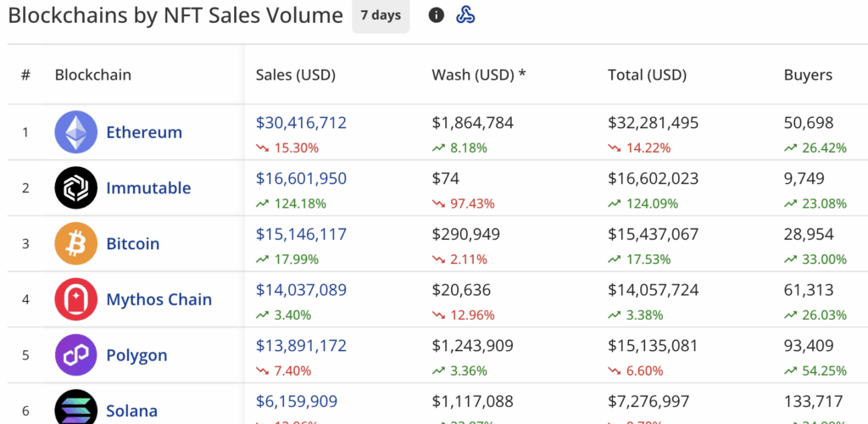
Task: Click the Immutable logo icon
Action: [76, 188]
